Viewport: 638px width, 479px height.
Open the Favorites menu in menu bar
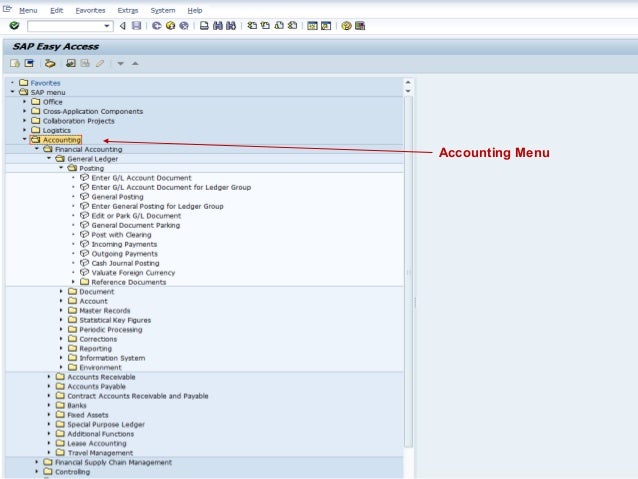click(90, 11)
